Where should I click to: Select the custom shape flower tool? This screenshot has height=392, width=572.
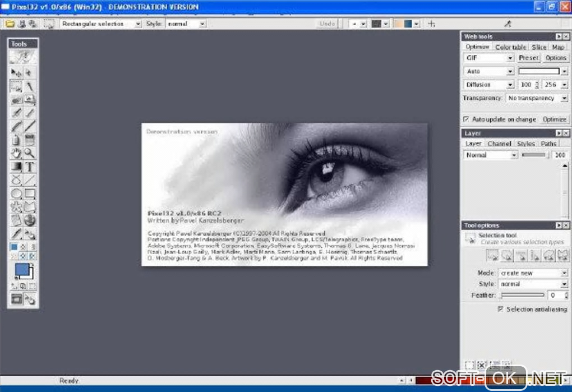(x=16, y=207)
